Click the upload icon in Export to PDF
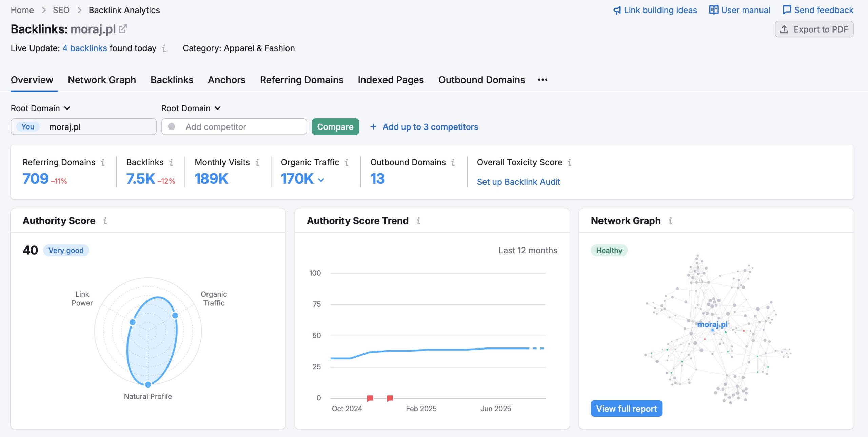Screen dimensions: 868x437 (784, 29)
